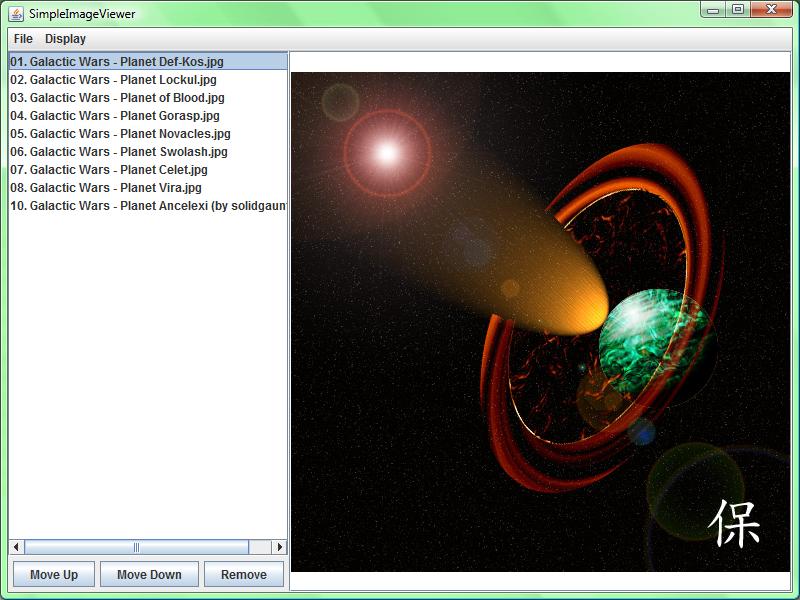
Task: Click the Move Down button
Action: 149,574
